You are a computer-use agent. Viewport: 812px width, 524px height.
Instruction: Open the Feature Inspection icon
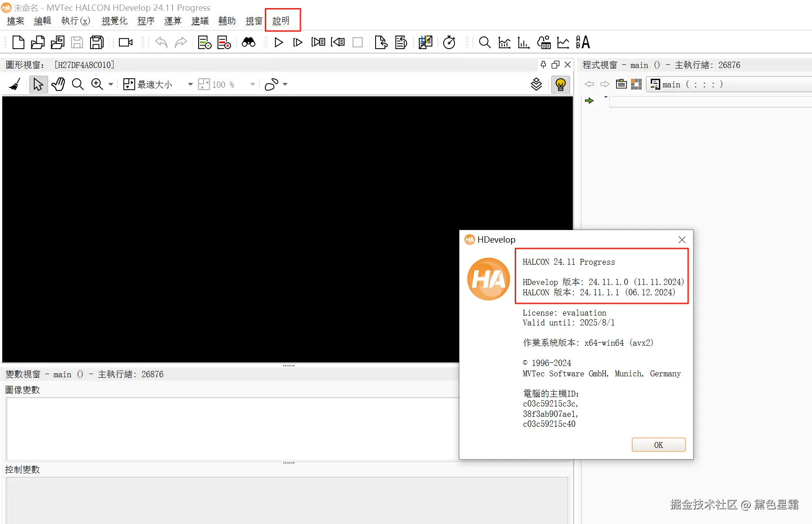click(544, 42)
